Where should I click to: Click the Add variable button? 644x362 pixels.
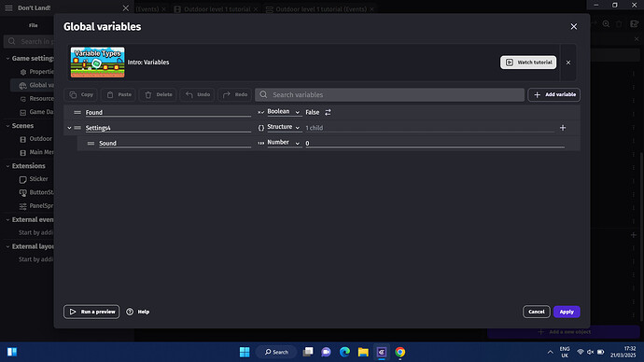point(554,94)
